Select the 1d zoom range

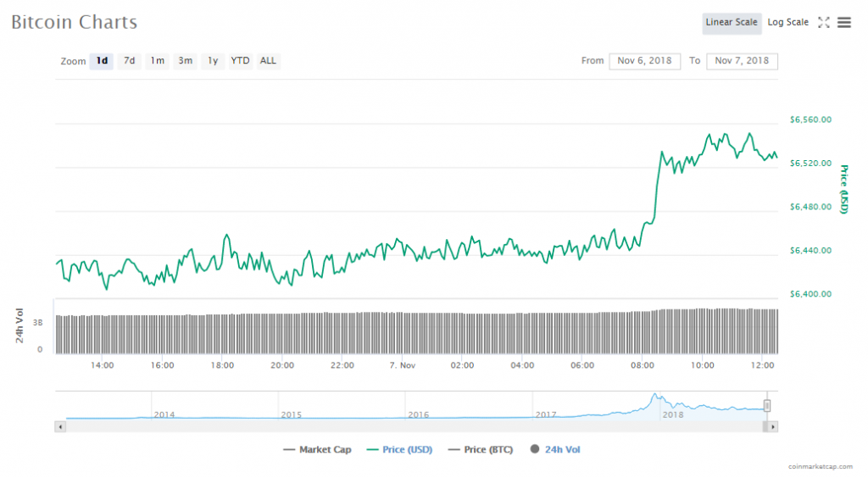(x=102, y=61)
